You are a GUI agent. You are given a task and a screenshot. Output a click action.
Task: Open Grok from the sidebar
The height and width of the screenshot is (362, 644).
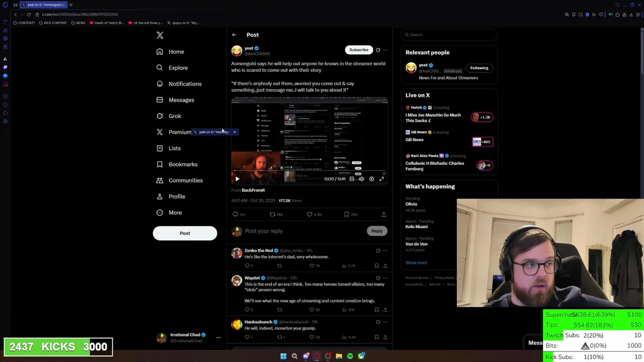[x=169, y=116]
